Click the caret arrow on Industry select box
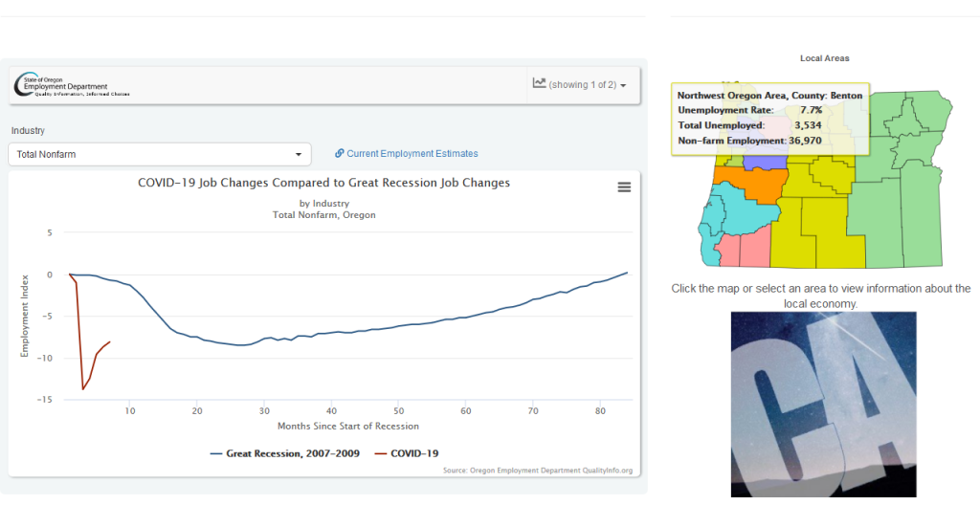The image size is (980, 505). click(x=298, y=154)
